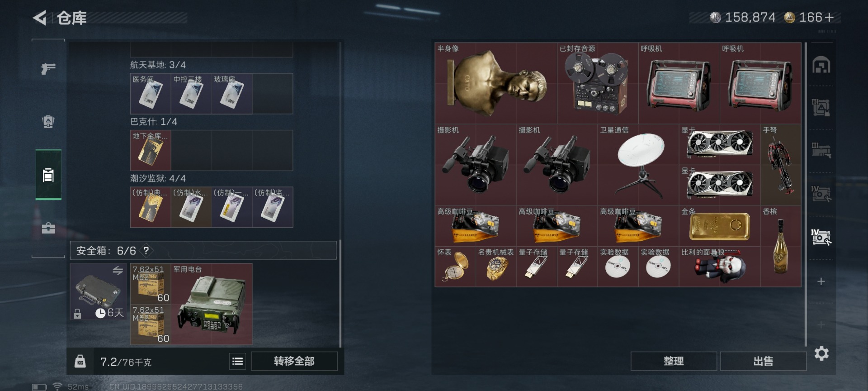Click the left inventory vertical scrollbar
The image size is (868, 391).
[x=340, y=195]
